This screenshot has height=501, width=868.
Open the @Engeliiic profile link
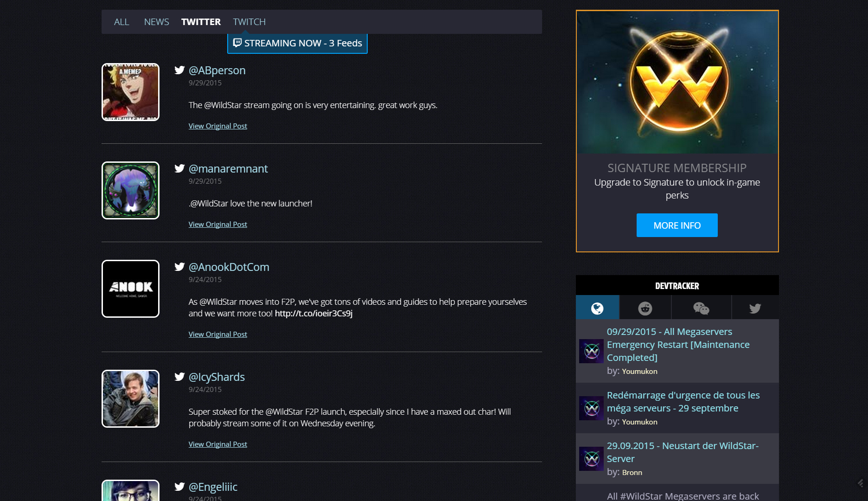[213, 487]
